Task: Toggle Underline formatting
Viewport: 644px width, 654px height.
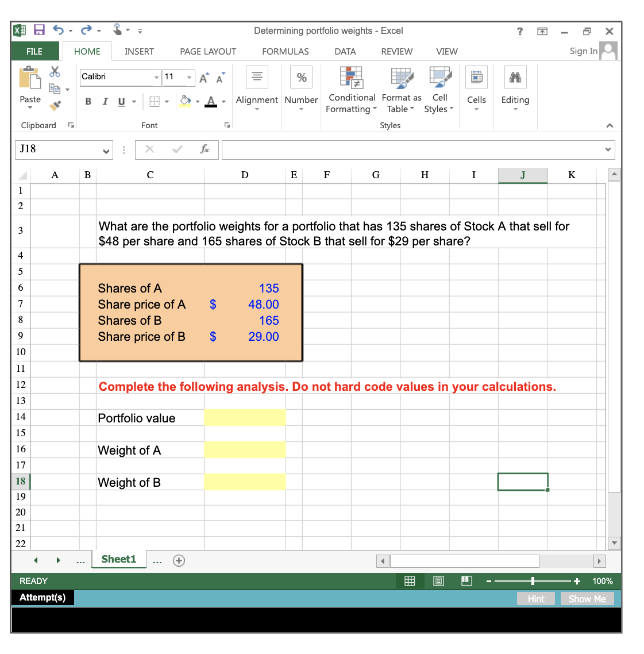Action: pyautogui.click(x=121, y=101)
